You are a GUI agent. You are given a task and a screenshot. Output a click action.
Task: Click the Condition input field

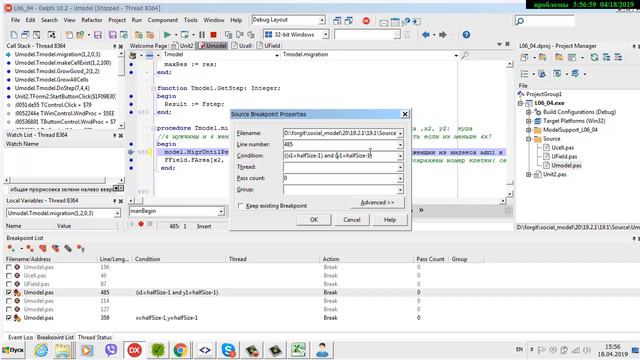[x=340, y=156]
